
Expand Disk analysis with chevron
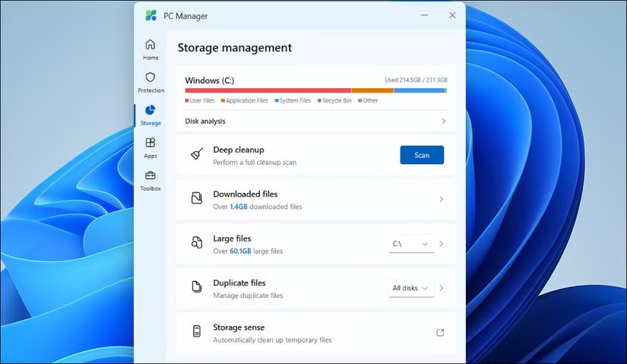[x=444, y=122]
